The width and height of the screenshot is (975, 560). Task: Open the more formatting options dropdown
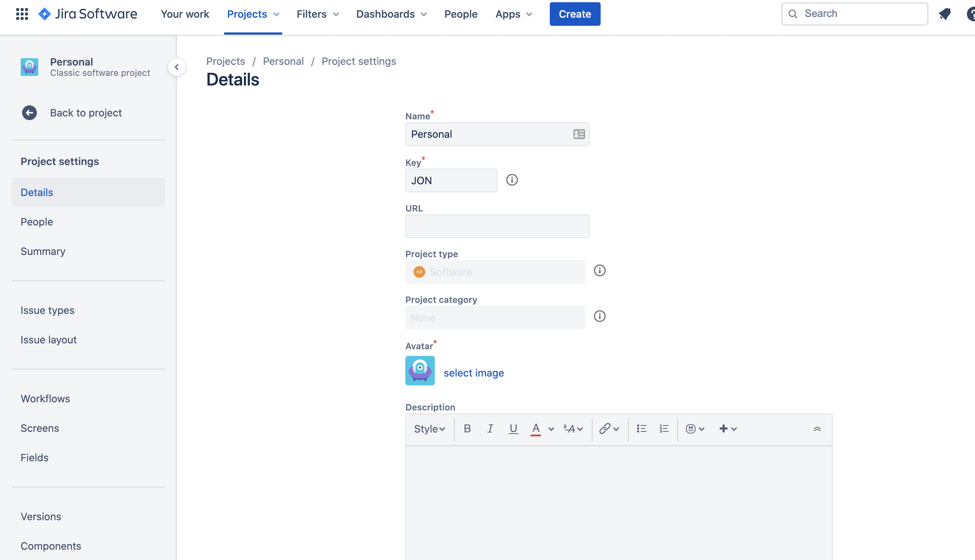pos(573,429)
